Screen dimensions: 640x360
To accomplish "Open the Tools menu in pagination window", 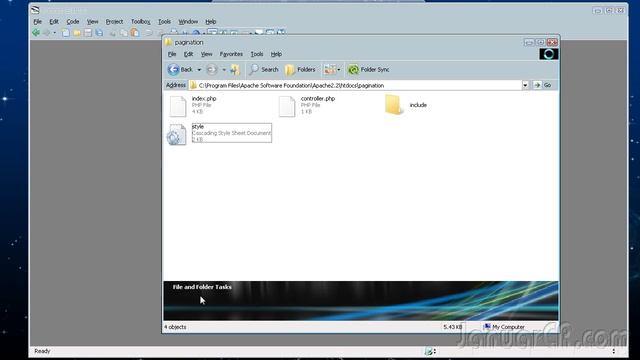I will coord(257,54).
